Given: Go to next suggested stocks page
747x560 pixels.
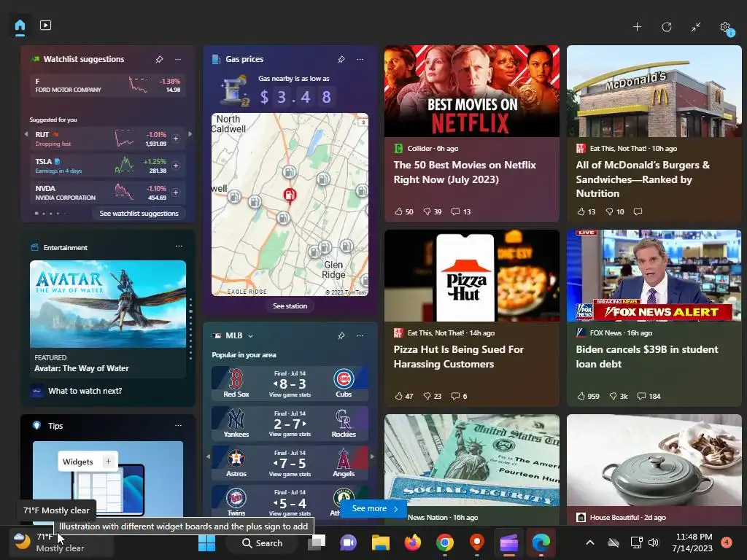Looking at the screenshot, I should click(190, 134).
